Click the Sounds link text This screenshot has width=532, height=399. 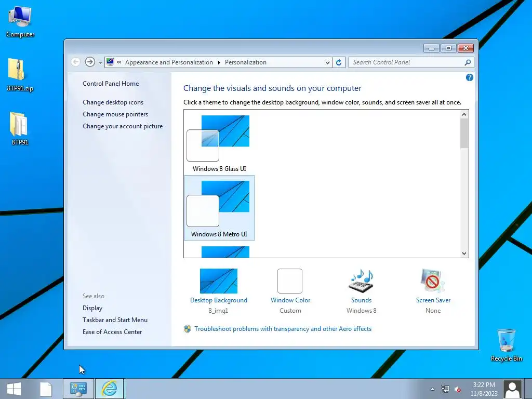362,300
